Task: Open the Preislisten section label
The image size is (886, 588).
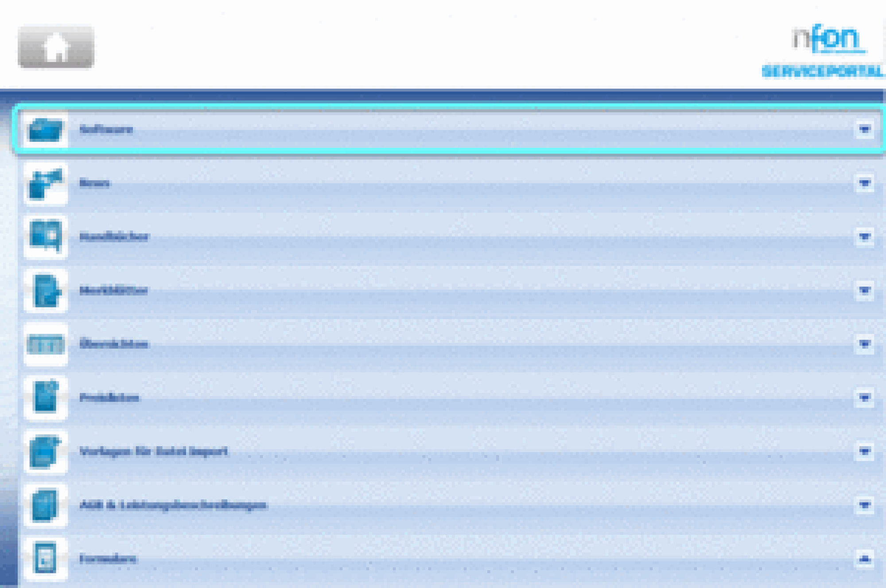Action: pyautogui.click(x=109, y=397)
